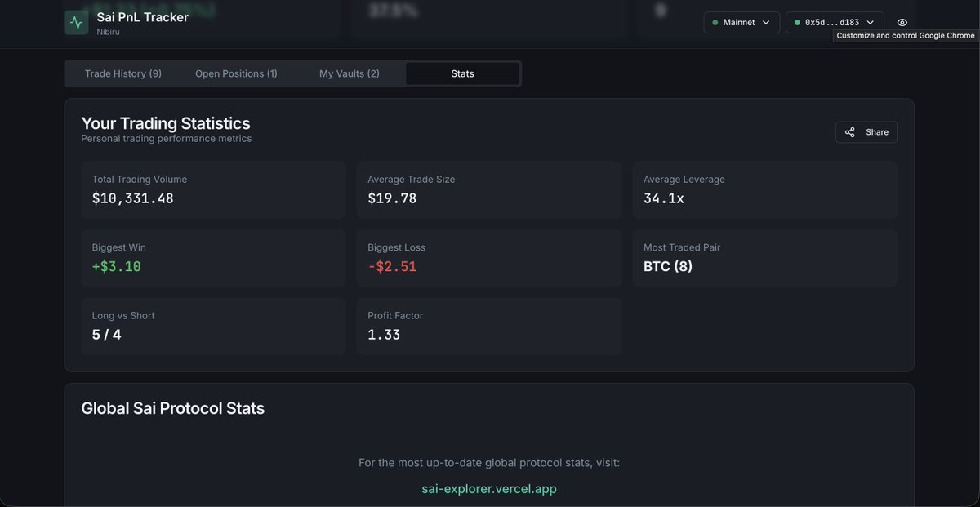
Task: Click the $10,331.48 trading volume value
Action: [x=133, y=198]
